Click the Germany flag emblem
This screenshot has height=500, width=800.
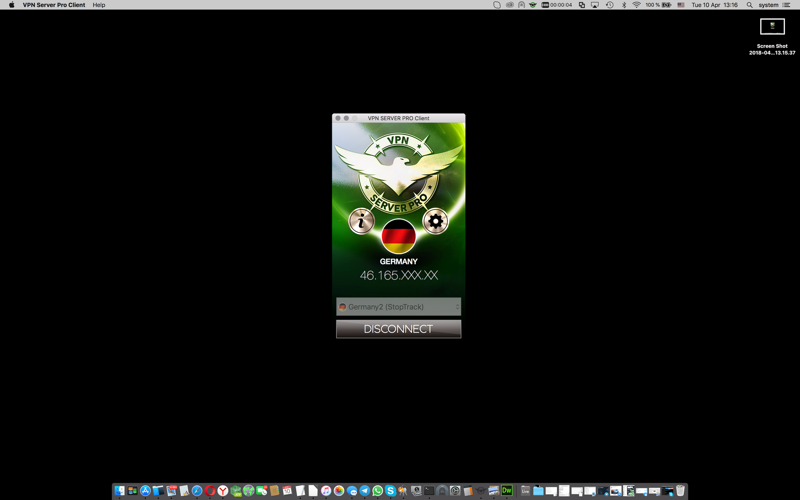tap(398, 236)
